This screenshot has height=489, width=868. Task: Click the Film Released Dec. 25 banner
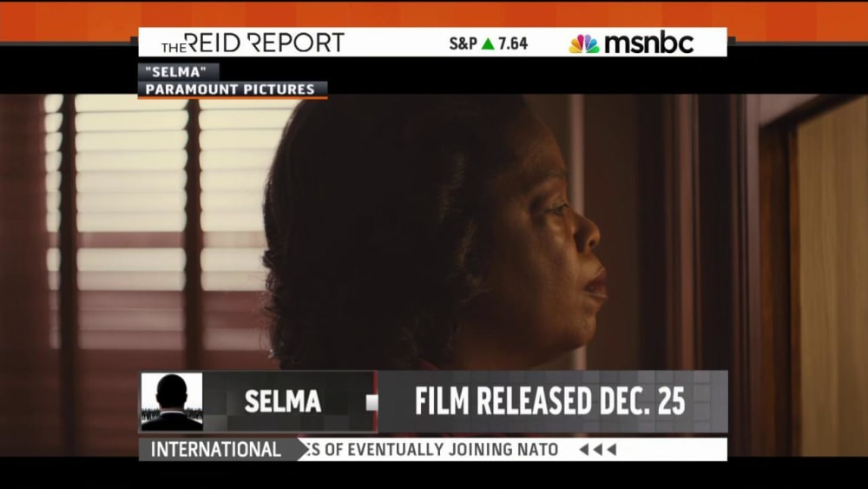pos(550,401)
